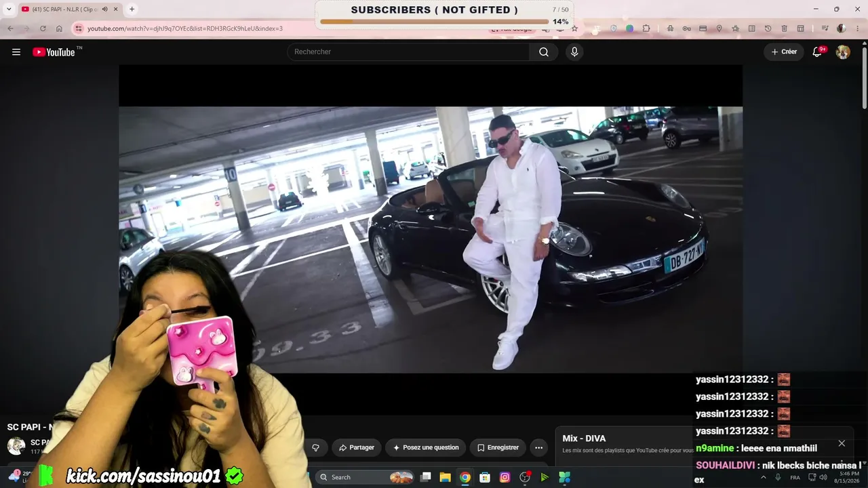Open Task View on the taskbar
Screen dimensions: 868x488
click(x=426, y=477)
